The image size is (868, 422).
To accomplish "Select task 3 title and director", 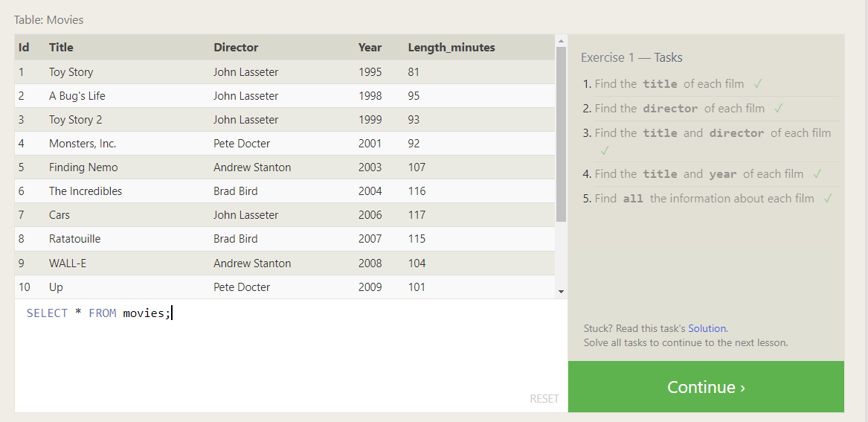I will 713,133.
